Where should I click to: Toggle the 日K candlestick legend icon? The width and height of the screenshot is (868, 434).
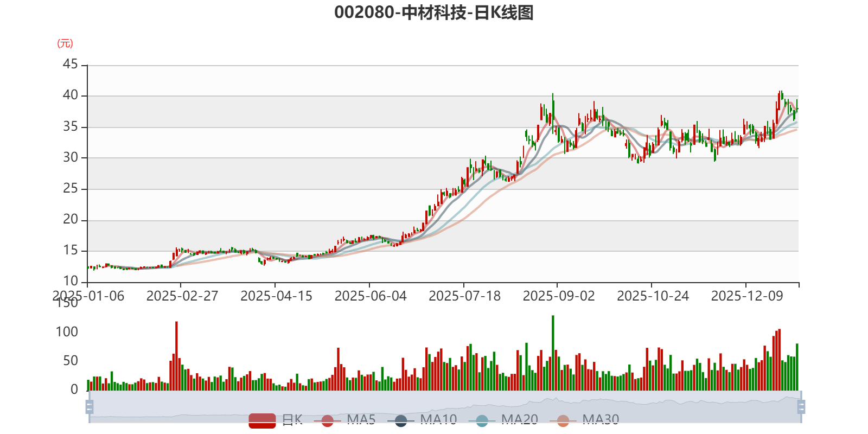[x=262, y=420]
